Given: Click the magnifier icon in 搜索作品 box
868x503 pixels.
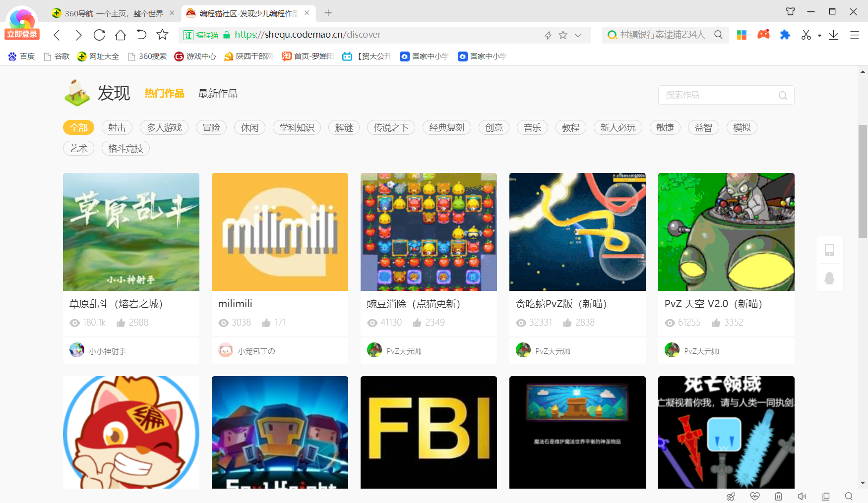Looking at the screenshot, I should pos(783,96).
